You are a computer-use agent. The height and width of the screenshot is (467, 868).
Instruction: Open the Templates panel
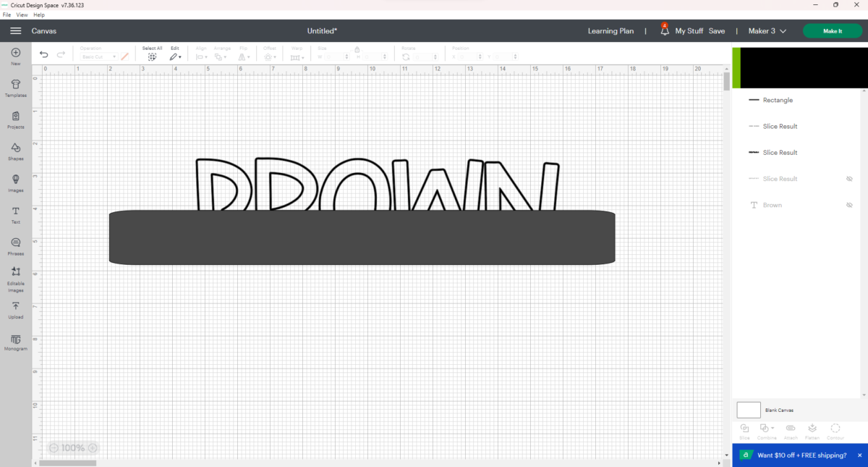point(15,87)
